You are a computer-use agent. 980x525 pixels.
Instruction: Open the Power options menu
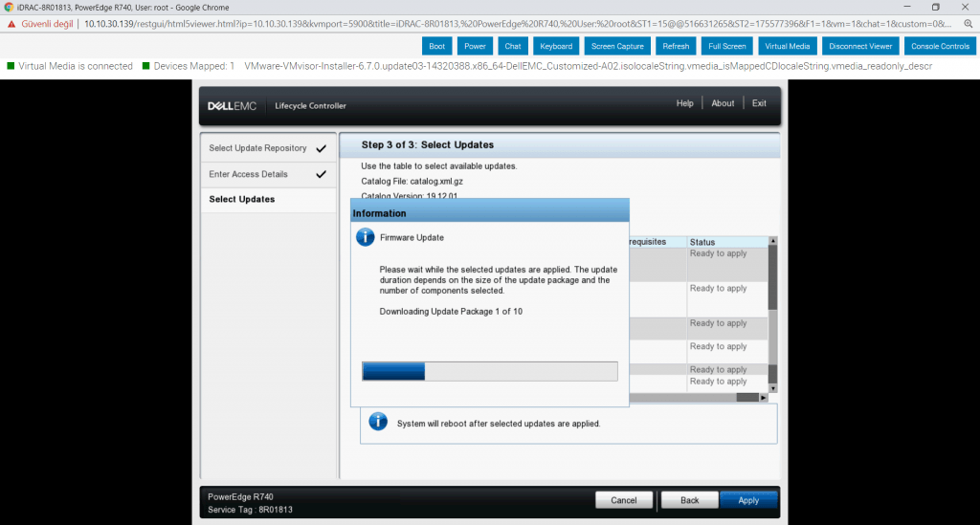pyautogui.click(x=475, y=46)
